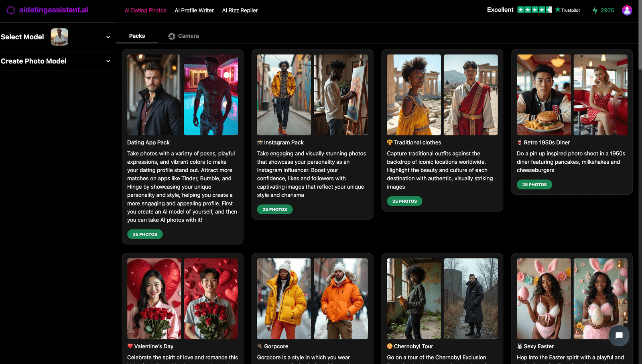Click the selected model avatar thumbnail
Image resolution: width=642 pixels, height=364 pixels.
pos(59,37)
